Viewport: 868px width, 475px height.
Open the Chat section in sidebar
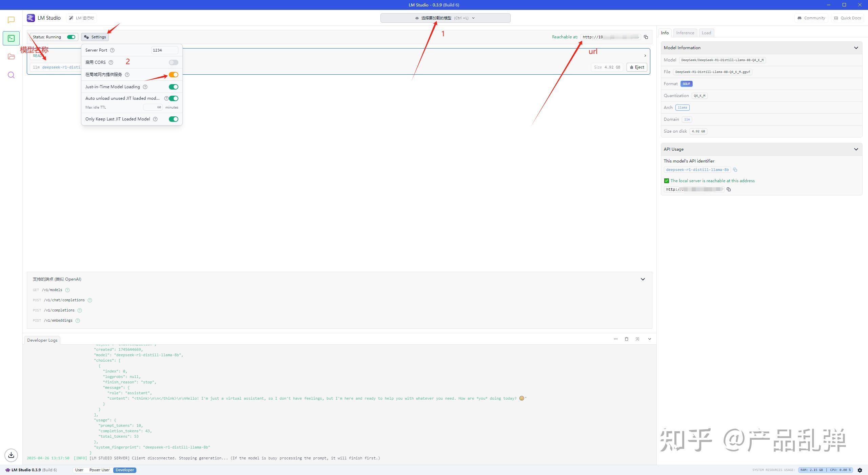pyautogui.click(x=11, y=20)
